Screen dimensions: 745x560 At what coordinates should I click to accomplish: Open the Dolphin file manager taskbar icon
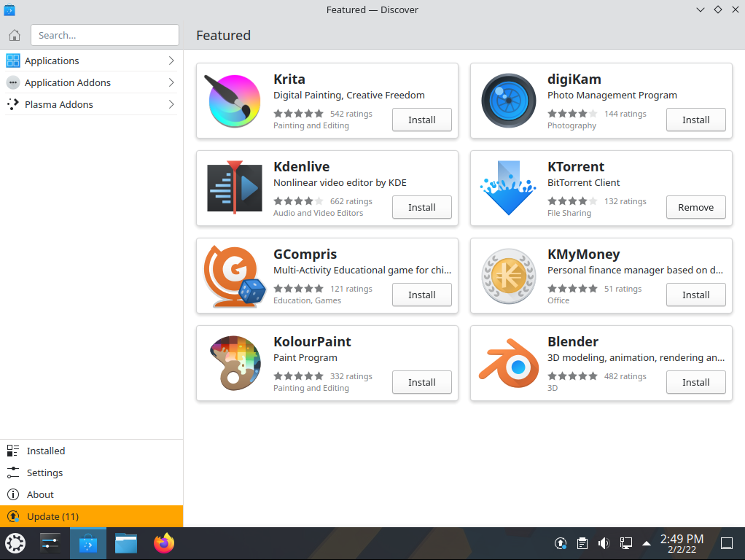pyautogui.click(x=126, y=543)
